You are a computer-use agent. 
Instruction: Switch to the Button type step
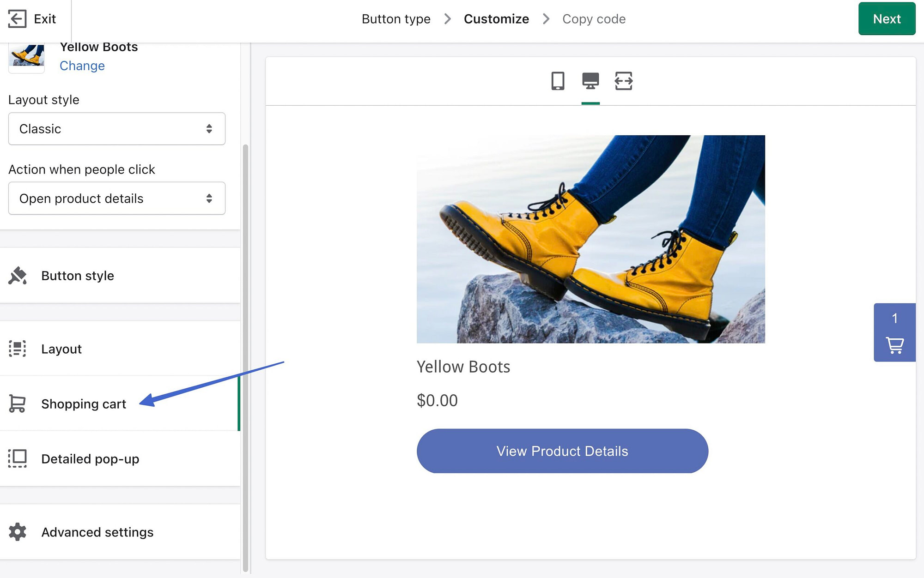tap(396, 18)
